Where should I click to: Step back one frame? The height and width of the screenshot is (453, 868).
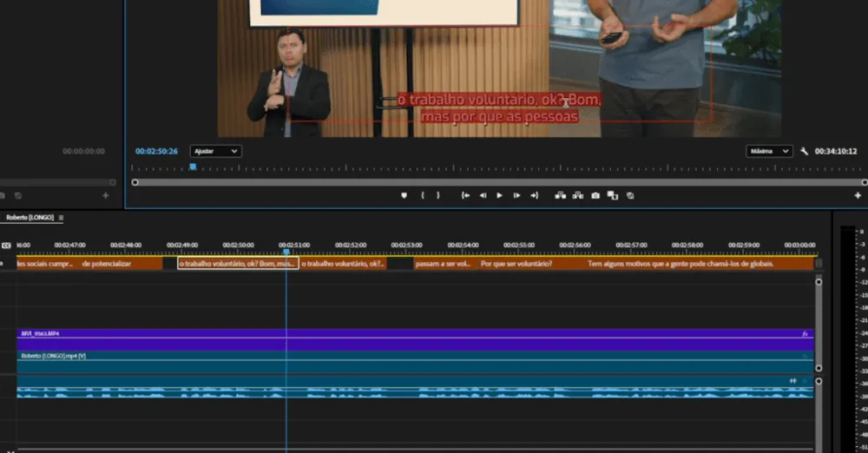tap(483, 195)
